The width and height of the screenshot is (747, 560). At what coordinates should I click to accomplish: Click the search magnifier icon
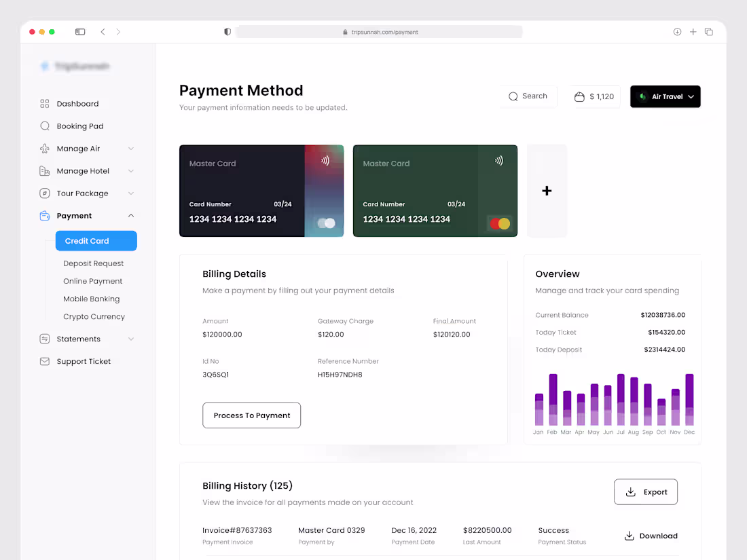pos(513,96)
